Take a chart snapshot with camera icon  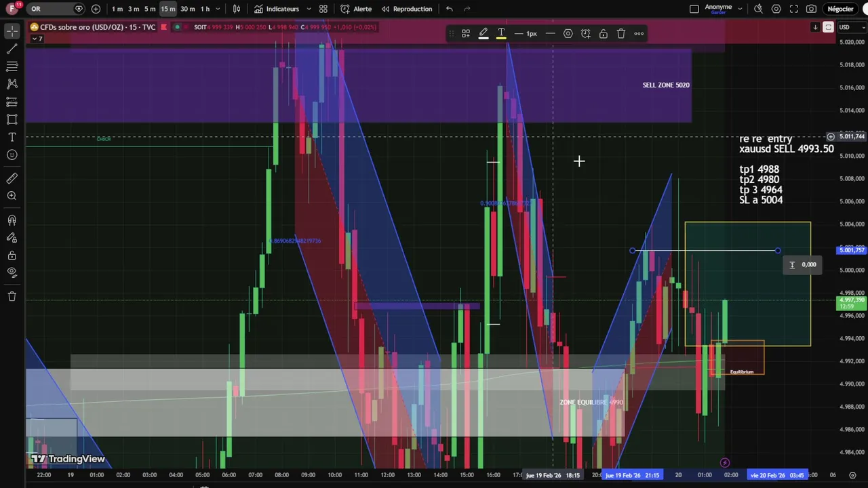tap(812, 9)
